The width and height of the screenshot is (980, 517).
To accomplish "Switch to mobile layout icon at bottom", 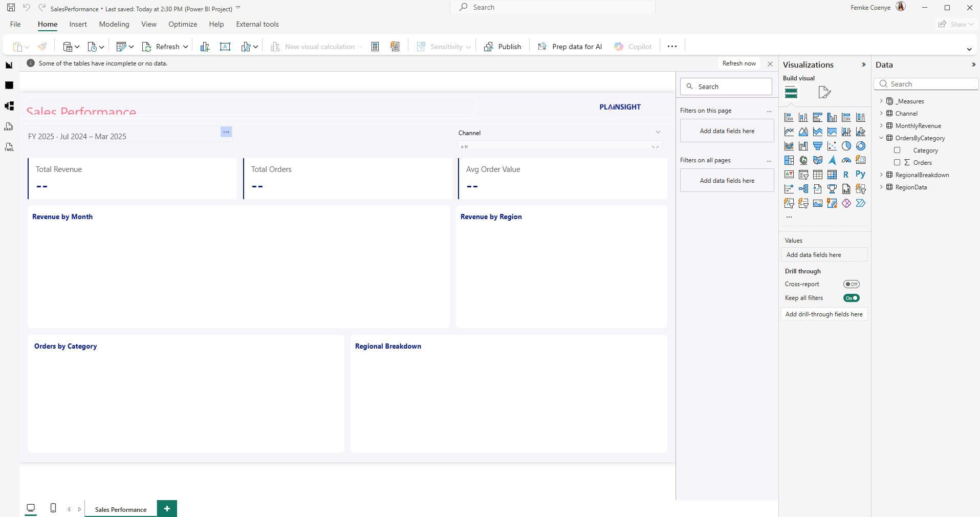I will coord(53,508).
